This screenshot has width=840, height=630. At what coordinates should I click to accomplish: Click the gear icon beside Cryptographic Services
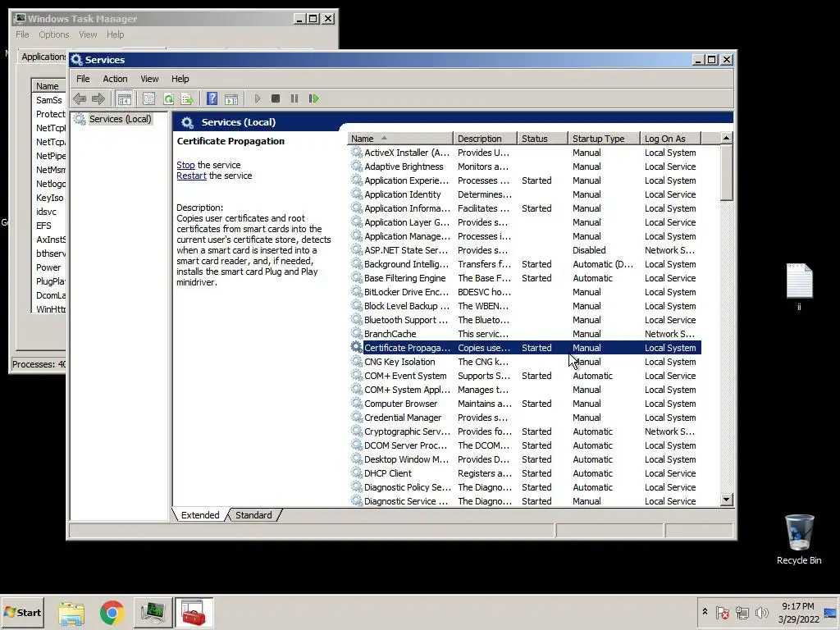(356, 431)
